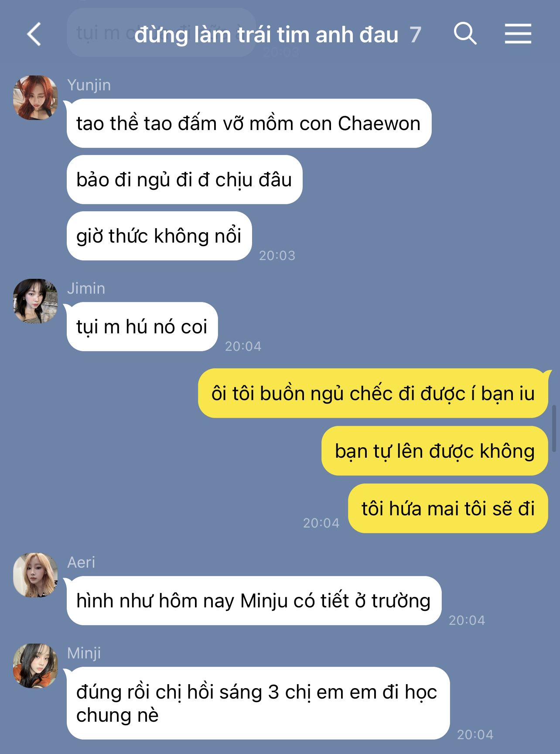The height and width of the screenshot is (754, 560).
Task: Select yellow message "bạn tự lên được không"
Action: tap(434, 451)
